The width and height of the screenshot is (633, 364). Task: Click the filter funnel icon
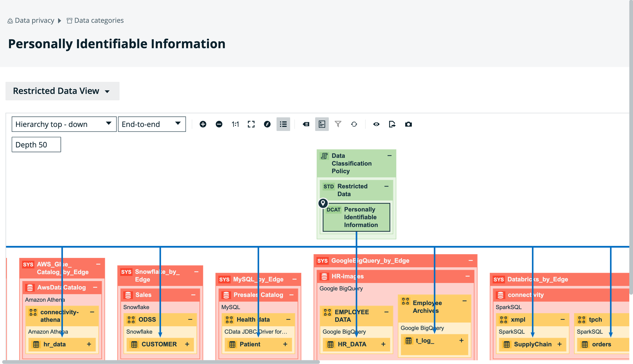[338, 124]
